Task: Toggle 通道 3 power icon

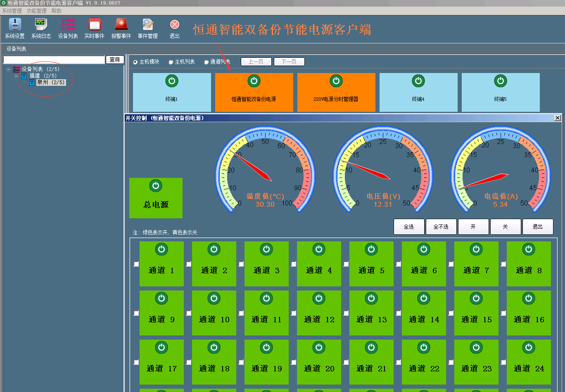Action: pyautogui.click(x=266, y=249)
